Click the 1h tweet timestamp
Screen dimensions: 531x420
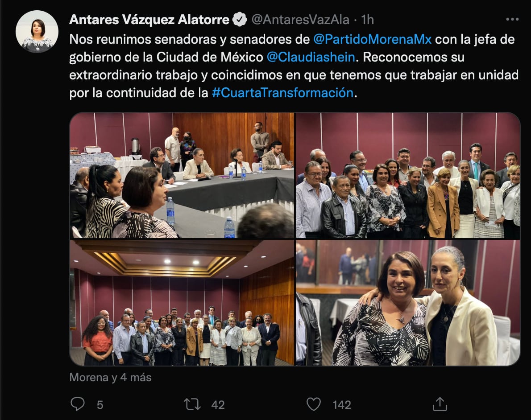point(367,20)
